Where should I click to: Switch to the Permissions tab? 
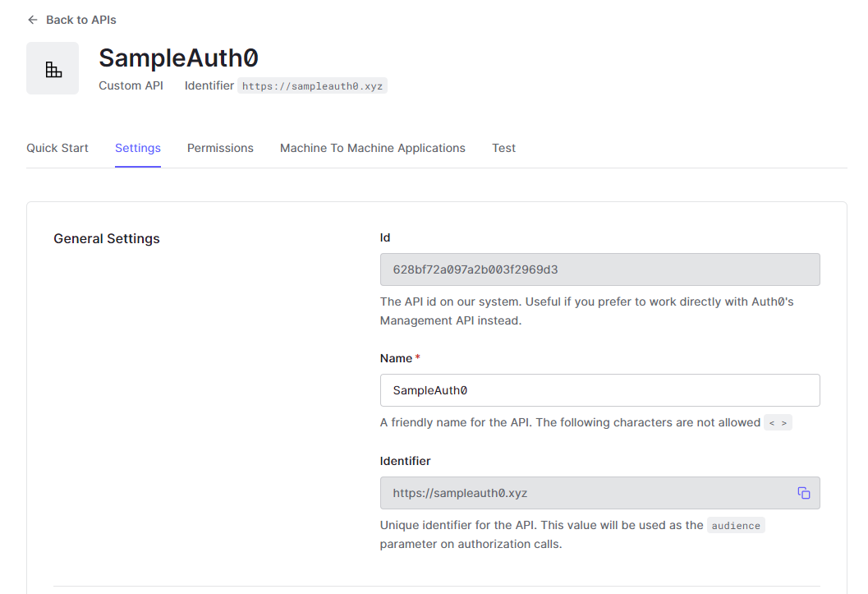pyautogui.click(x=220, y=148)
